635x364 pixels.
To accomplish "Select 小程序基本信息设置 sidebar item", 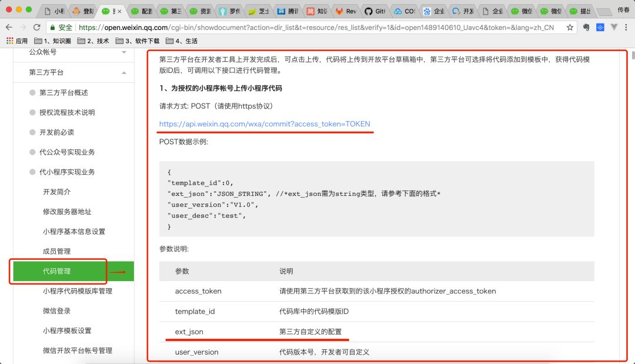I will click(74, 232).
